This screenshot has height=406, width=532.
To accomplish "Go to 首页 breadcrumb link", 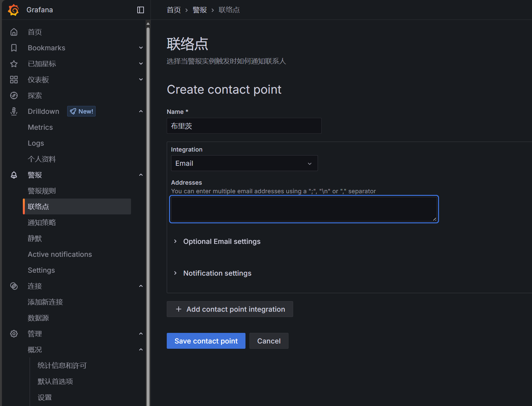I will coord(174,10).
